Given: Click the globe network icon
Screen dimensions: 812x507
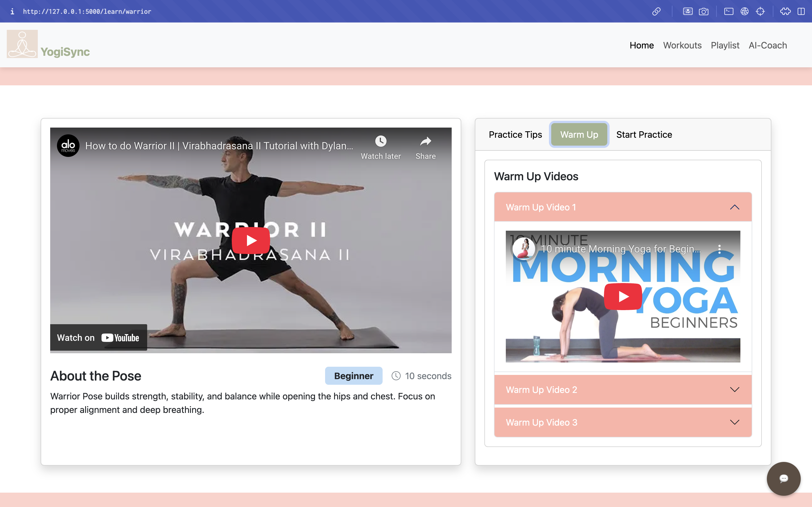Looking at the screenshot, I should click(x=745, y=11).
